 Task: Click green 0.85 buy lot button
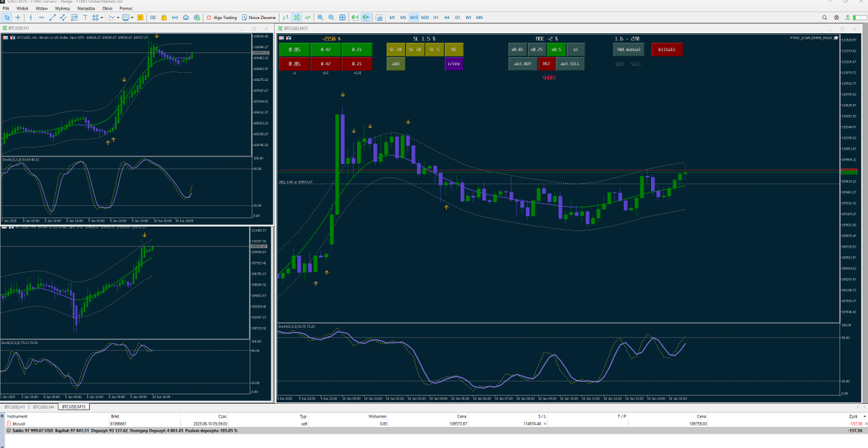click(294, 49)
